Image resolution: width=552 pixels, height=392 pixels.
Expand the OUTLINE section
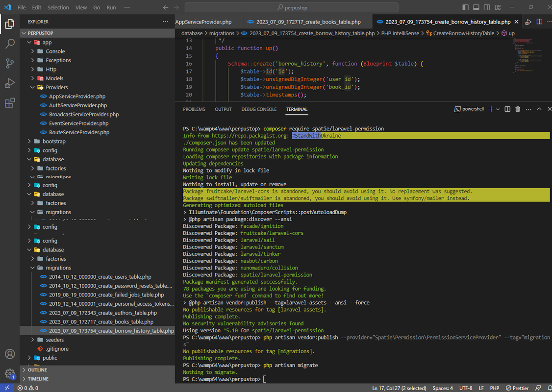pyautogui.click(x=97, y=370)
